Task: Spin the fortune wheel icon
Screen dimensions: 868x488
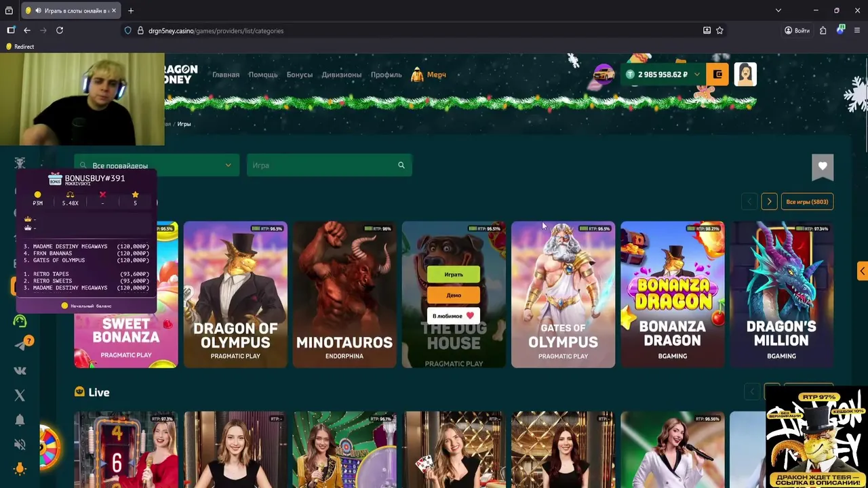Action: [x=50, y=447]
